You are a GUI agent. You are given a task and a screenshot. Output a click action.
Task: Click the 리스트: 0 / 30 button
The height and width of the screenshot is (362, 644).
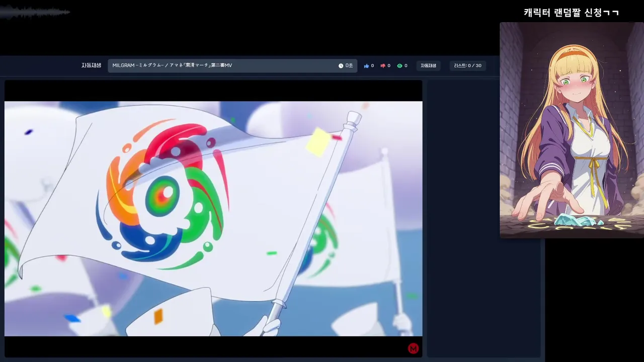pyautogui.click(x=467, y=66)
